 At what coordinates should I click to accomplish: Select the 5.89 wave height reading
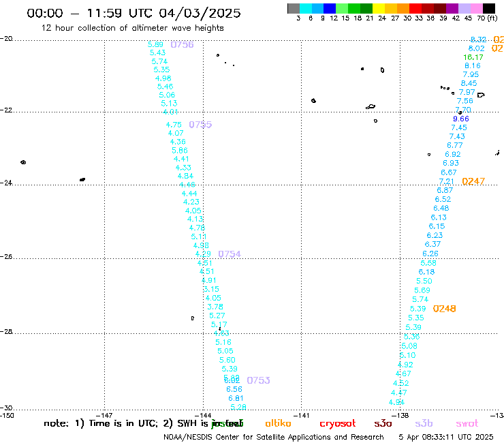[155, 44]
